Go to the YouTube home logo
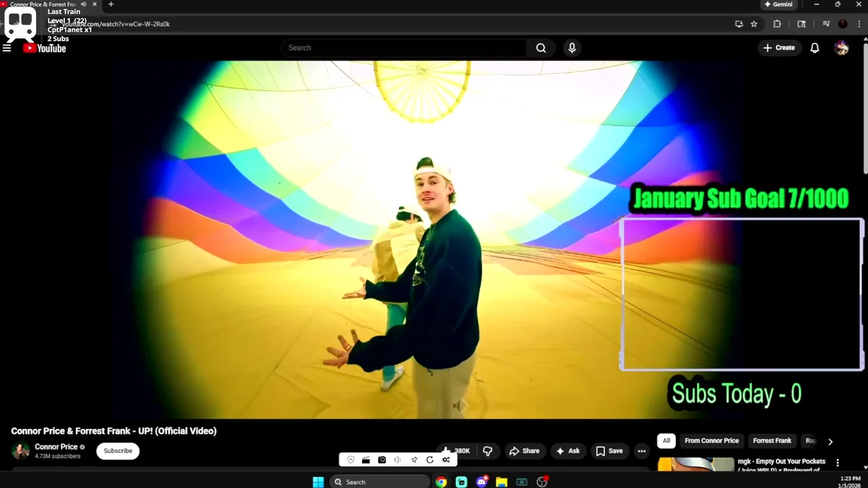This screenshot has width=868, height=488. point(45,48)
